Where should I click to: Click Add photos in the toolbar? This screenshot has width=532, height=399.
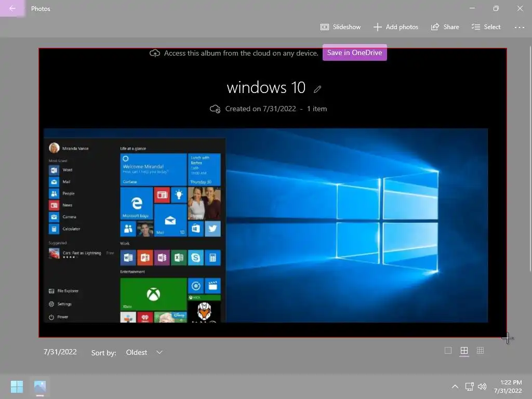pos(396,27)
